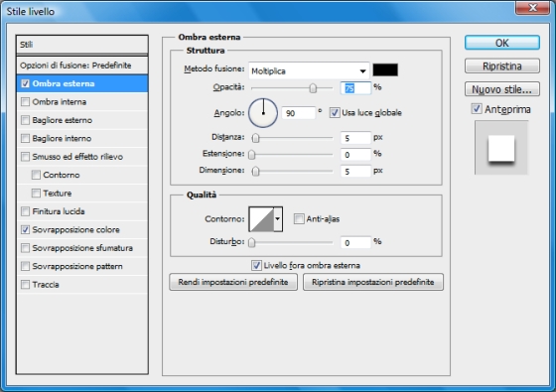Image resolution: width=556 pixels, height=392 pixels.
Task: Click the Disturbo slider handle
Action: (252, 242)
